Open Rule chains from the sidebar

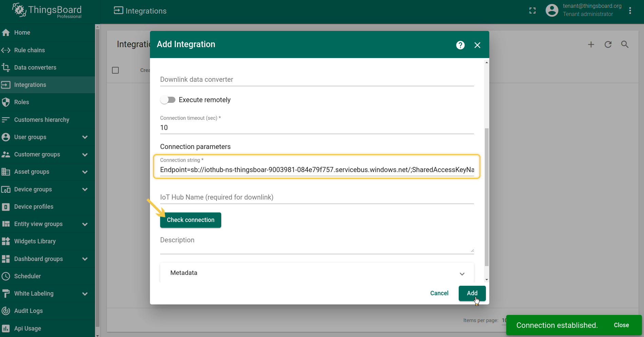[30, 50]
